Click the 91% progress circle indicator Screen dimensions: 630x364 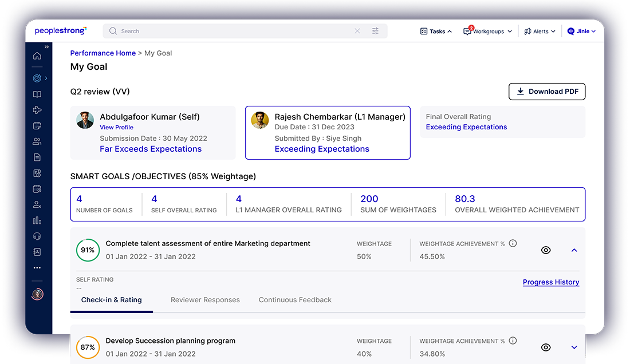(x=88, y=250)
